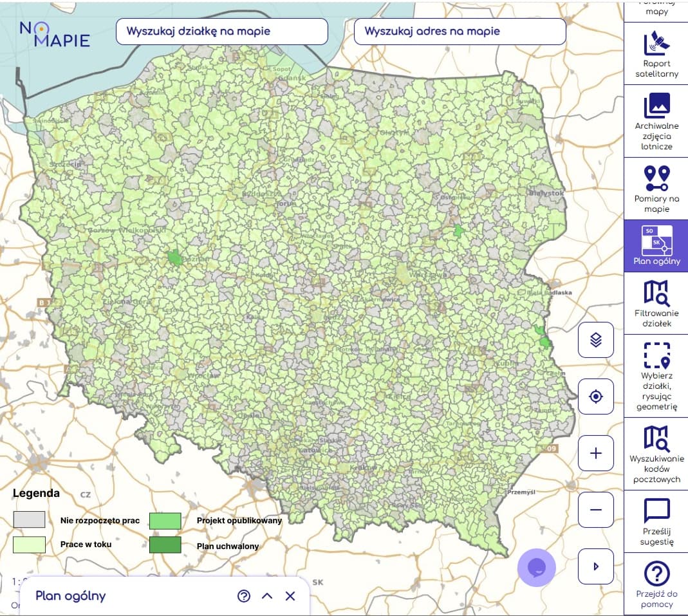Open the purple chat bubble

click(x=537, y=567)
